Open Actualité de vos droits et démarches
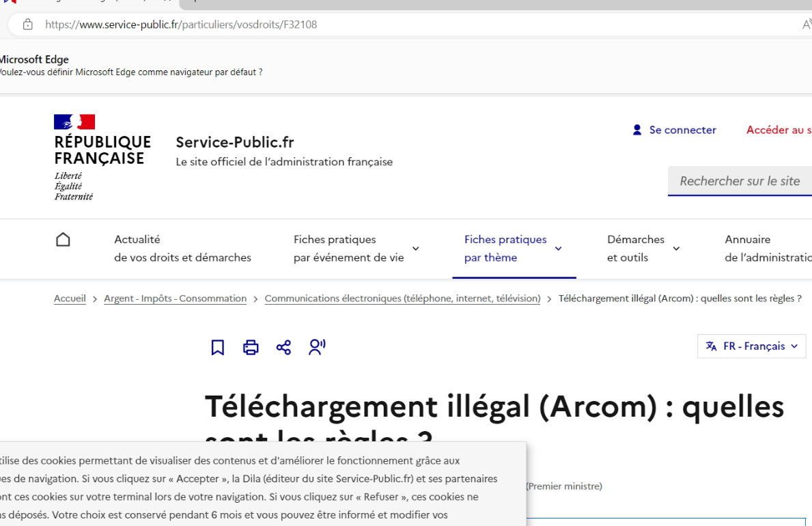The height and width of the screenshot is (526, 812). [x=182, y=249]
